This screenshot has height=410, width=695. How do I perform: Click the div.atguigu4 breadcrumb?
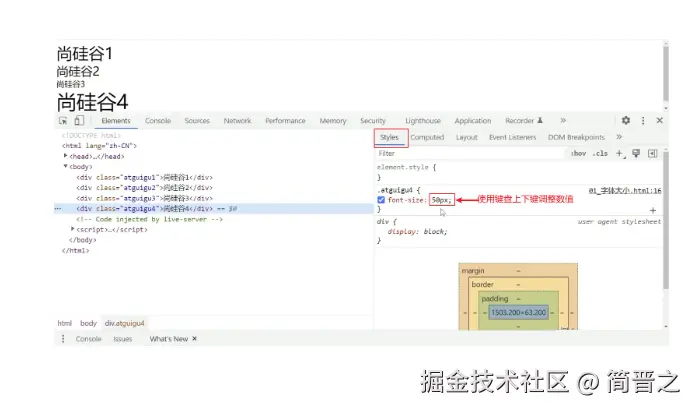pos(125,323)
